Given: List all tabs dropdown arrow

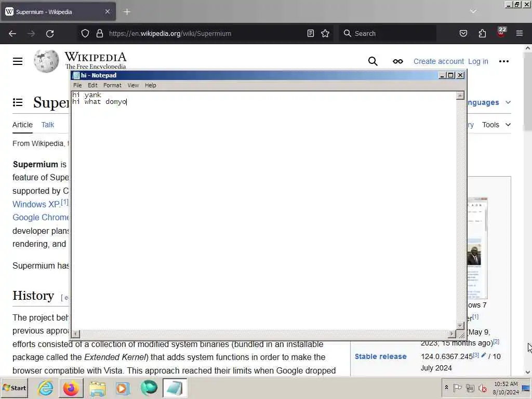Looking at the screenshot, I should click(473, 11).
